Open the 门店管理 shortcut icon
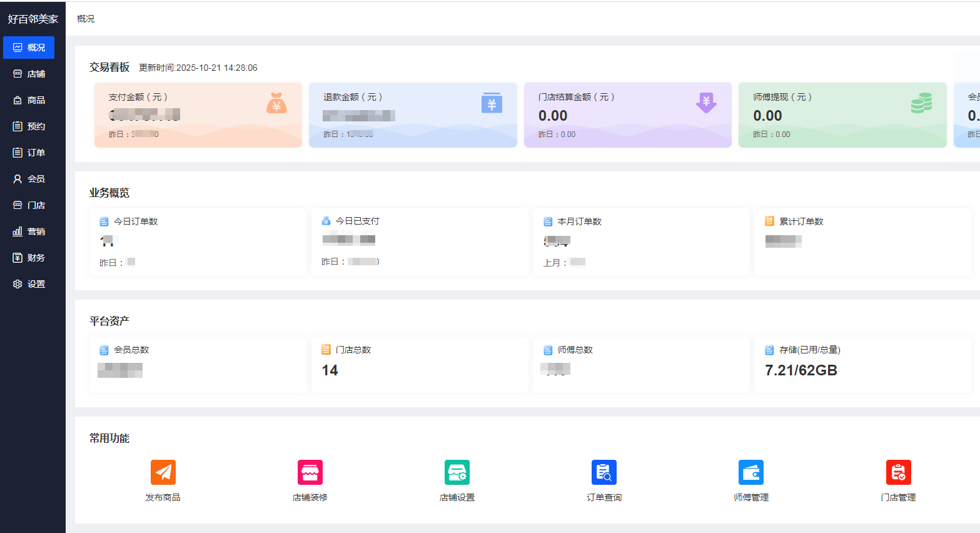Screen dimensions: 980x533 899,472
